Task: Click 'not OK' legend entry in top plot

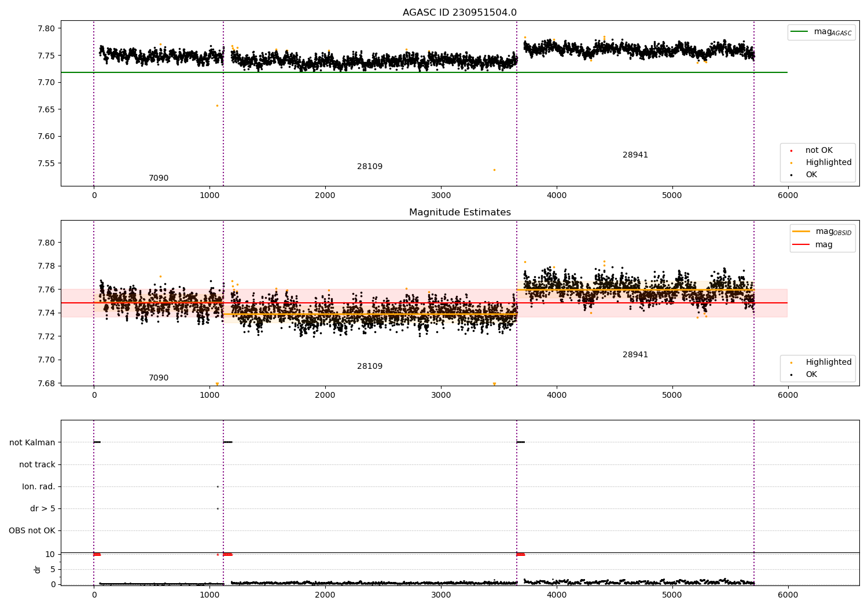Action: click(x=819, y=151)
